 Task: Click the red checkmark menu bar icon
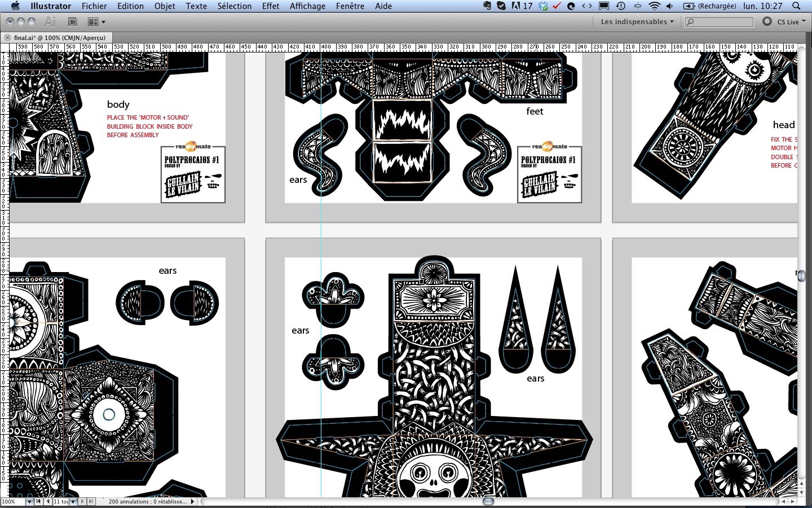point(557,6)
